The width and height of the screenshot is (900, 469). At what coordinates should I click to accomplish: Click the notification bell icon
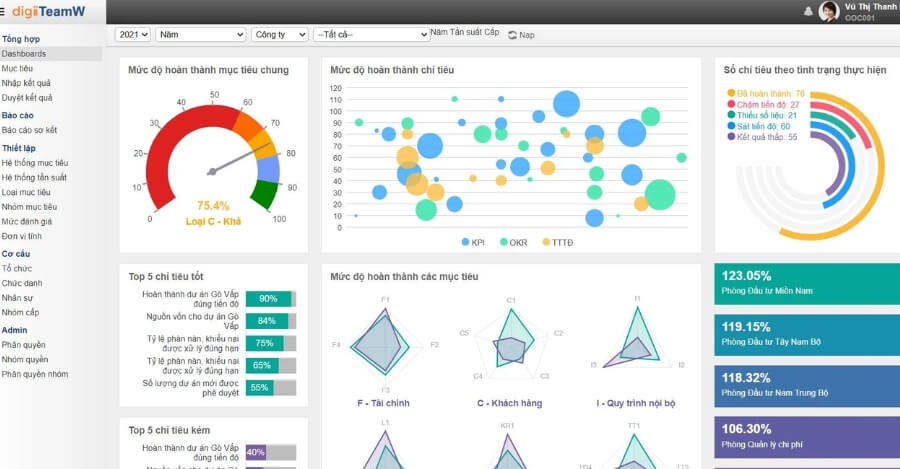coord(808,11)
